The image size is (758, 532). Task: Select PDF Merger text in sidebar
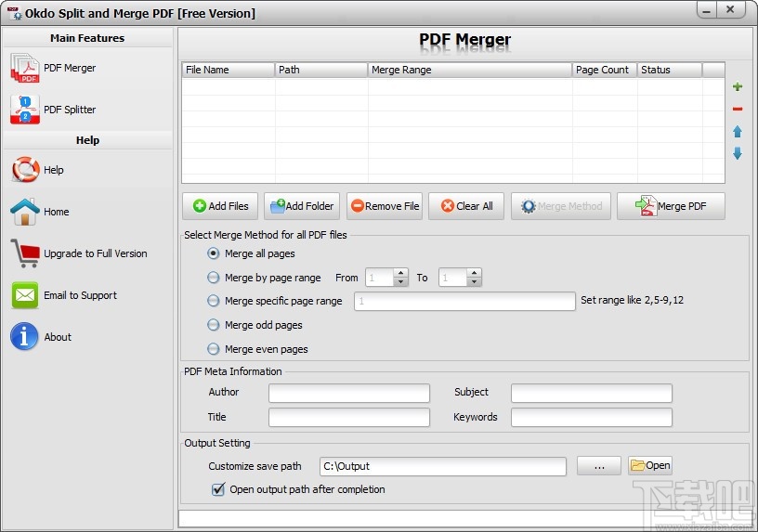point(70,68)
